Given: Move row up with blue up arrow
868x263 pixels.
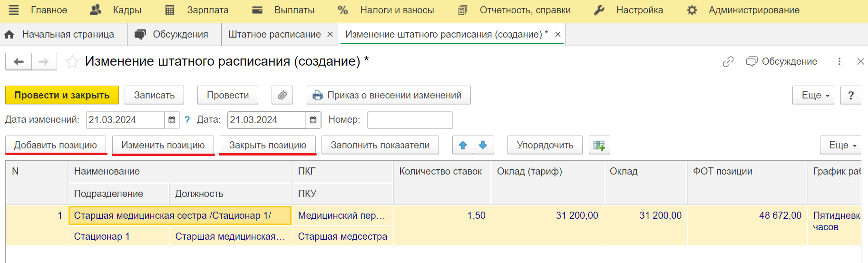Looking at the screenshot, I should (463, 145).
